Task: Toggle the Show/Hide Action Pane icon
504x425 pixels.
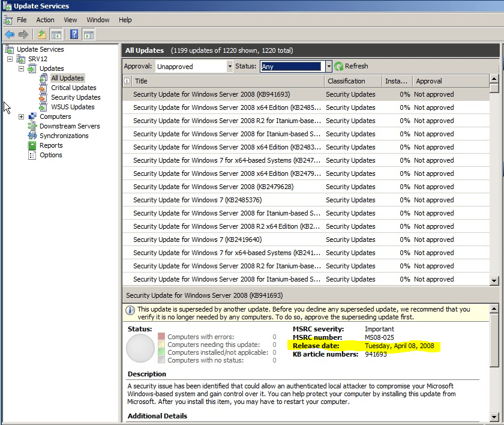Action: [x=88, y=34]
